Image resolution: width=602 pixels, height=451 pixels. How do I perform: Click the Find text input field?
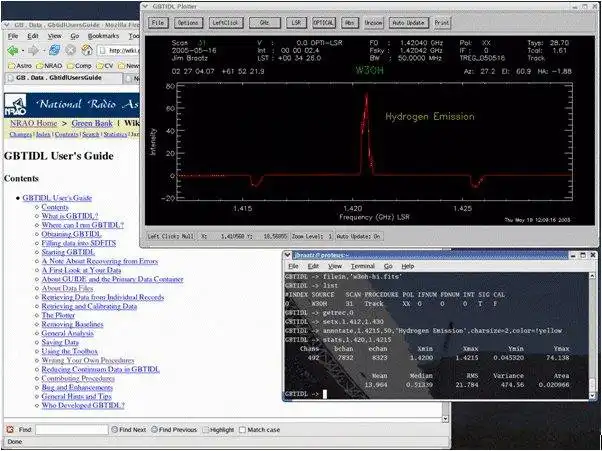pos(71,430)
